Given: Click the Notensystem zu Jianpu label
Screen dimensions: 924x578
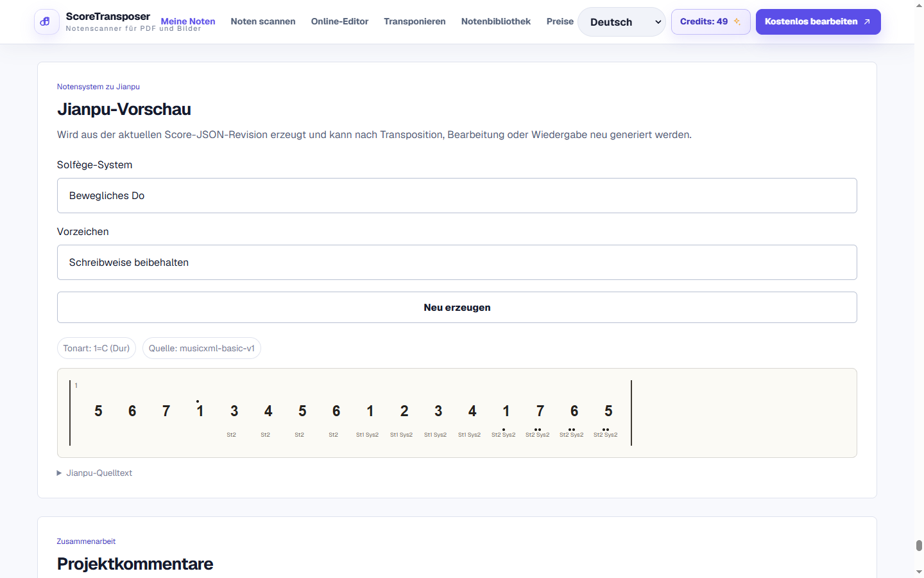Looking at the screenshot, I should pos(98,87).
